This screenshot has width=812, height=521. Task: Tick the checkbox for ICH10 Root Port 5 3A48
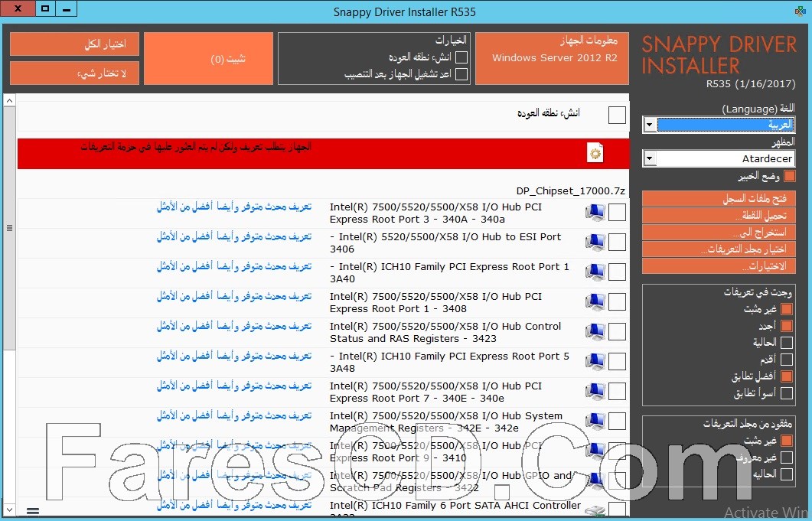[617, 362]
